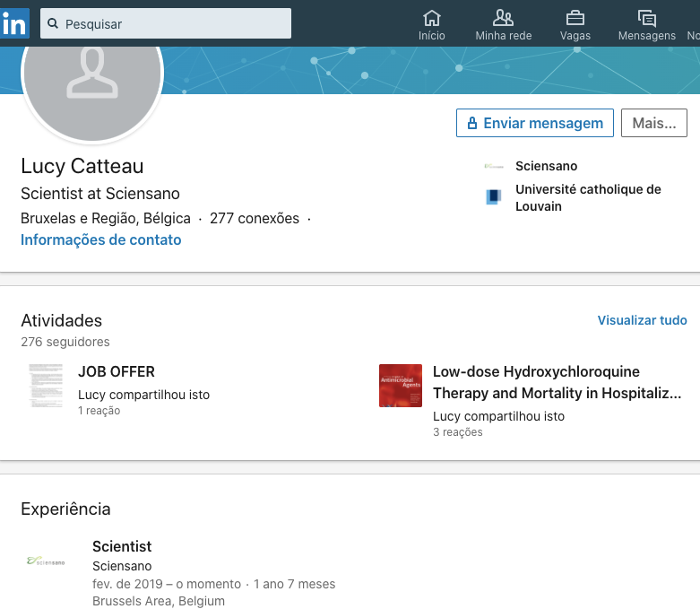Click the Lucy Catteau name heading

[82, 166]
